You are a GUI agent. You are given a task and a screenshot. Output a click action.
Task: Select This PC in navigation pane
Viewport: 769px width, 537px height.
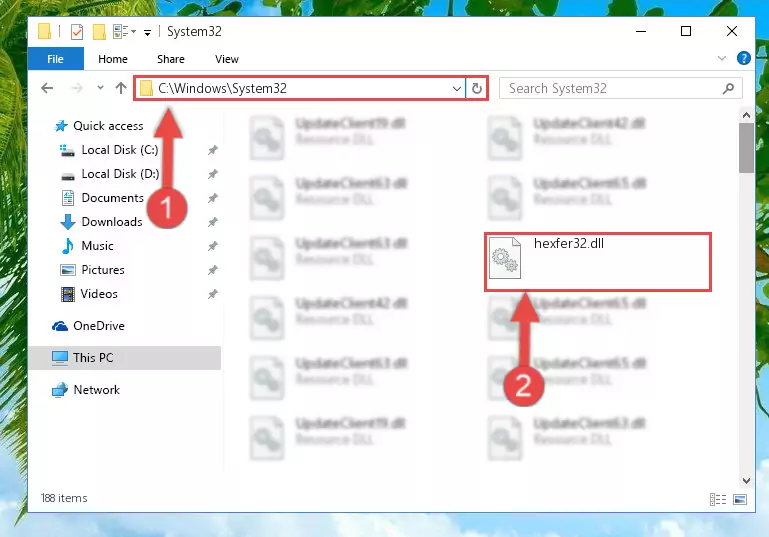[125, 358]
